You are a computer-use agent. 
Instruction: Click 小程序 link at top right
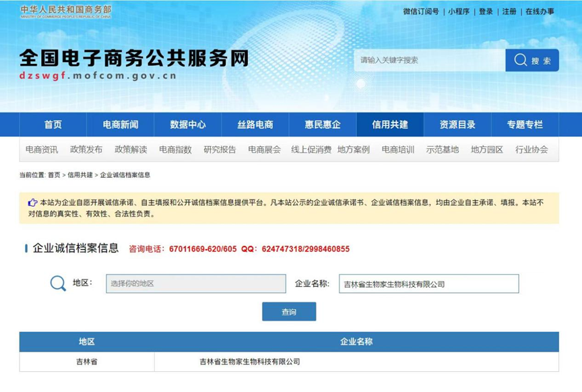(459, 11)
